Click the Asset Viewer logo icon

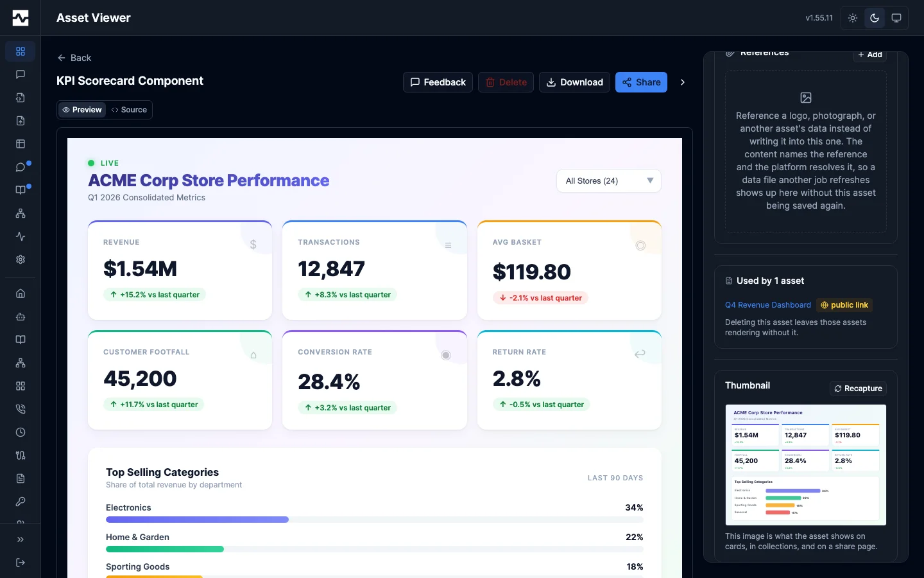coord(21,18)
